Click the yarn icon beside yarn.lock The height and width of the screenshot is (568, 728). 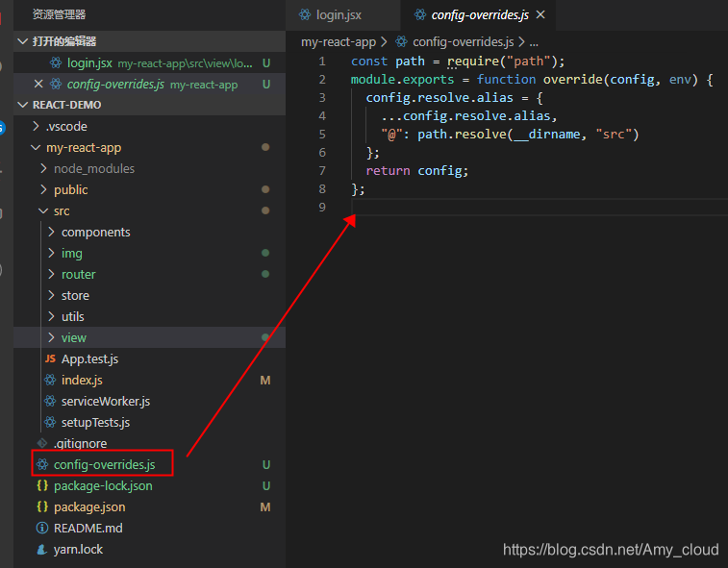coord(42,550)
